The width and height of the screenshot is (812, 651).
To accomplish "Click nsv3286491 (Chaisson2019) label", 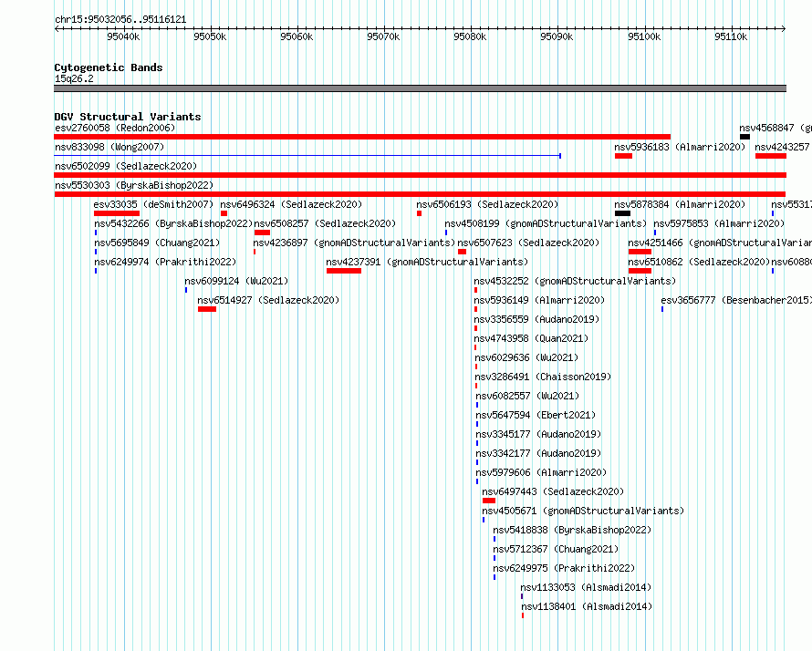I will 543,377.
